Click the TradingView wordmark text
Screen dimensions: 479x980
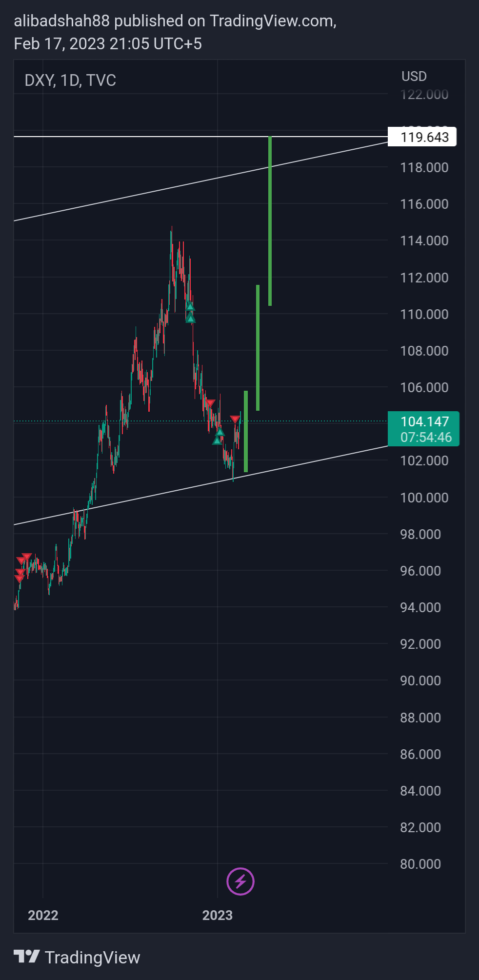point(92,958)
